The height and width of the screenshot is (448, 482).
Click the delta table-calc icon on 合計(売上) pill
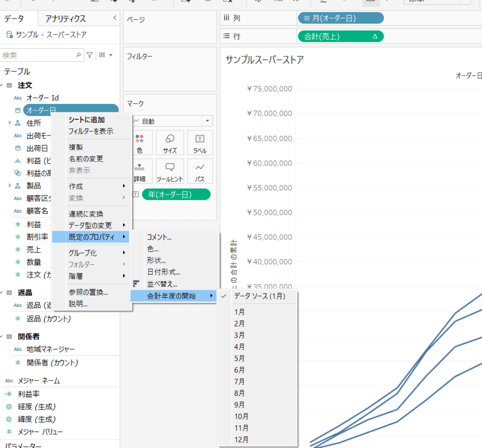pyautogui.click(x=375, y=37)
